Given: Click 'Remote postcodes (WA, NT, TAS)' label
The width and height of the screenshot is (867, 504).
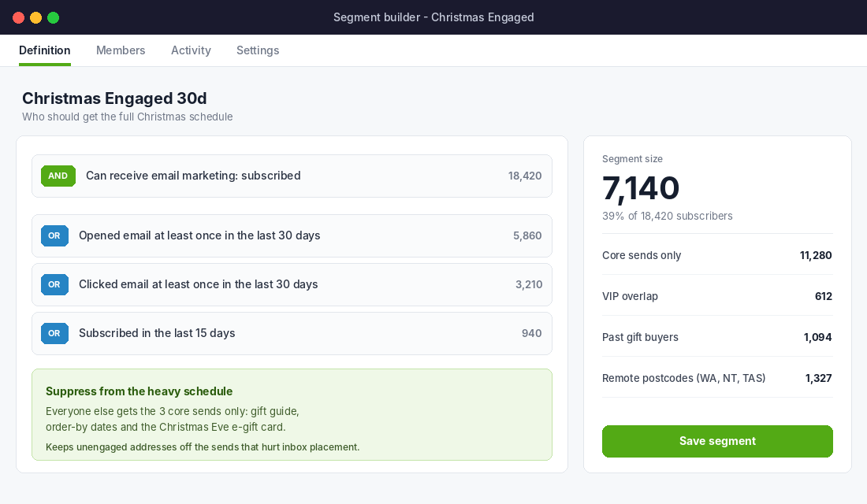Looking at the screenshot, I should (683, 378).
